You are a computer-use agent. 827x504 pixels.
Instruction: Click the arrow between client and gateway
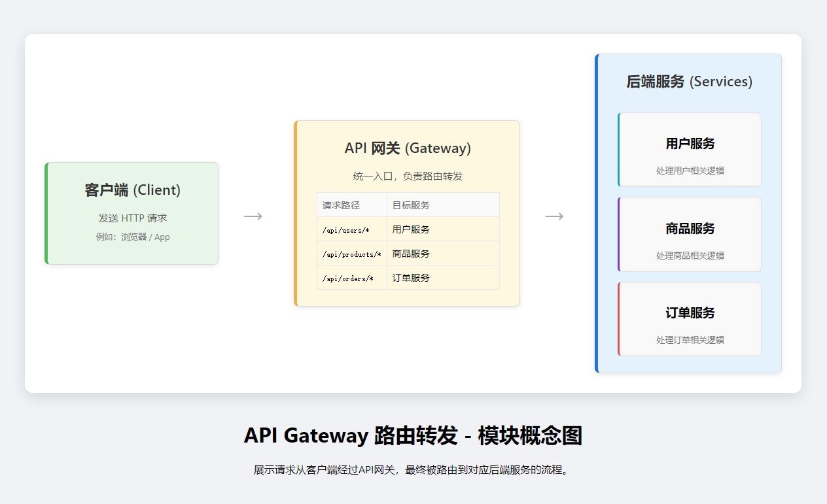pos(253,215)
